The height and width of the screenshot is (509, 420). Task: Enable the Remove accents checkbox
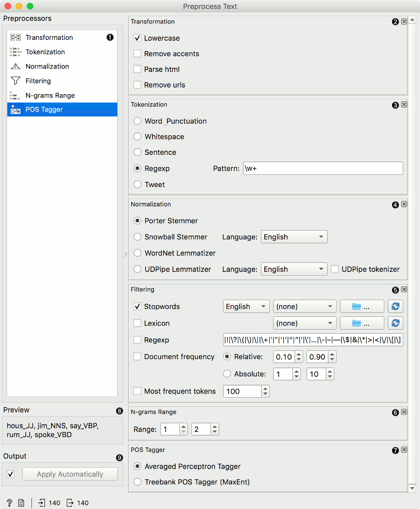[x=138, y=54]
